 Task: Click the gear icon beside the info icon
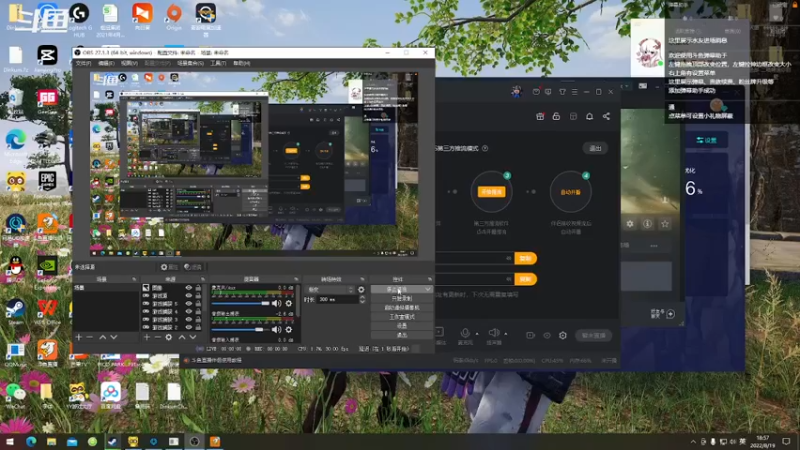coord(630,223)
